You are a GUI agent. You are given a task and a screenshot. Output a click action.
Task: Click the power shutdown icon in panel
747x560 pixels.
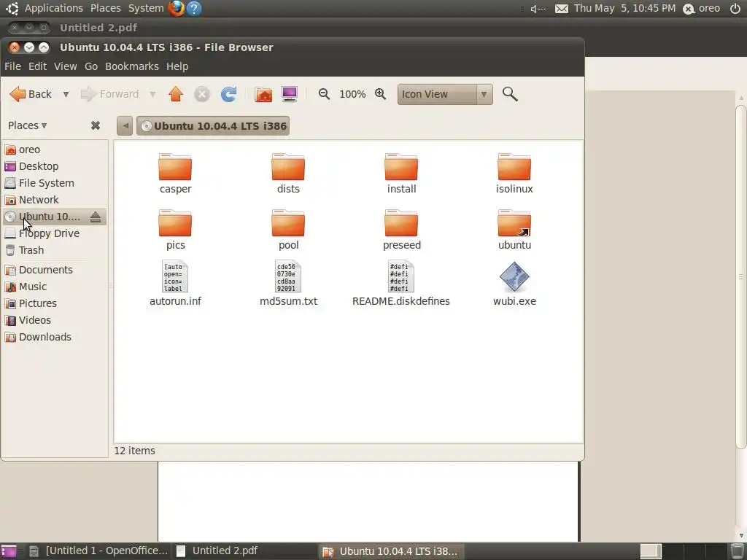point(735,8)
